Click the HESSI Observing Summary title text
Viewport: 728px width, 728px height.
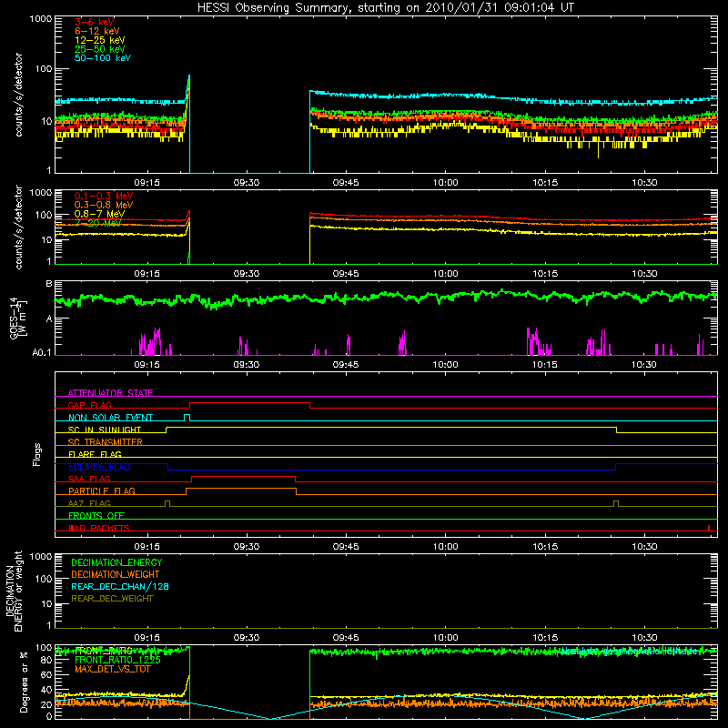tap(385, 8)
